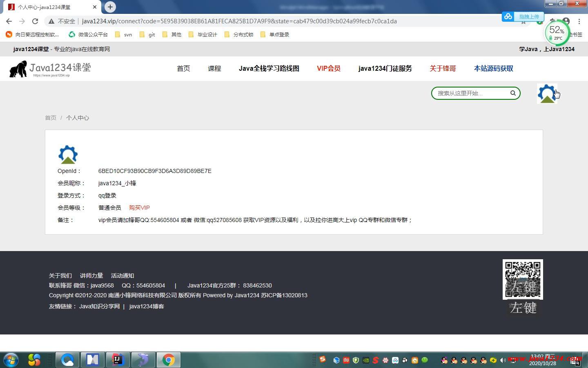Open 课程 navigation item

click(214, 68)
